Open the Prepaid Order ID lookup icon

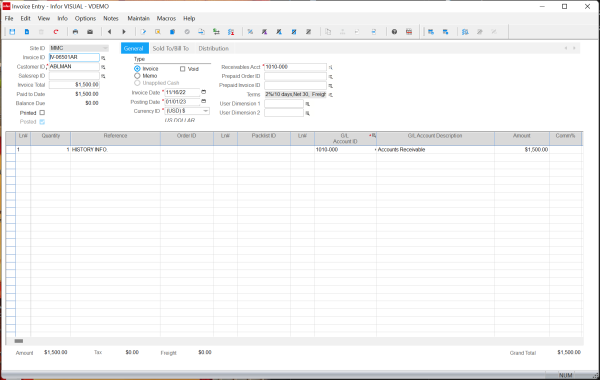(331, 77)
